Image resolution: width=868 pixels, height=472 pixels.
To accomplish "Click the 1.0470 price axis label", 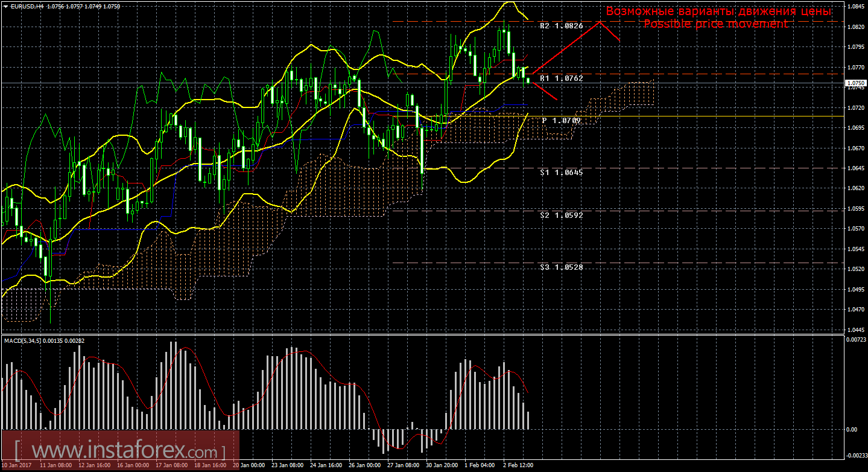I will (855, 309).
